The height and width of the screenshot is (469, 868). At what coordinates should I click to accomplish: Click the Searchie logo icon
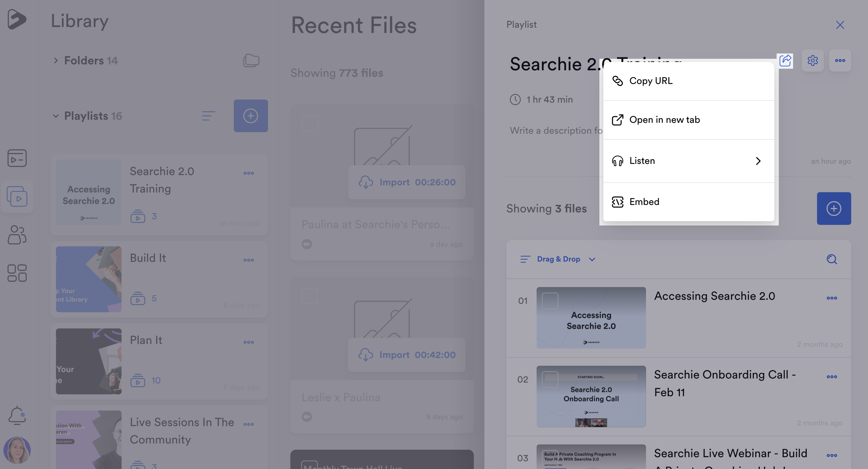(x=16, y=19)
